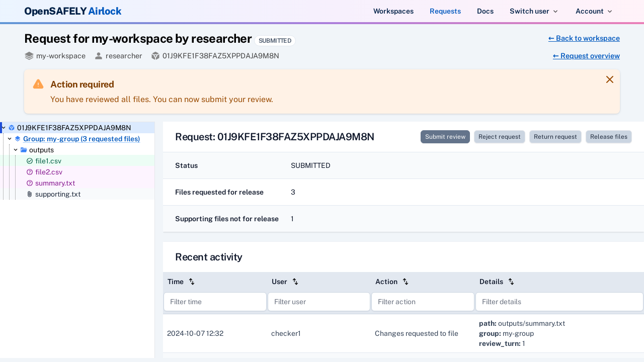Open the Switch user dropdown
The width and height of the screenshot is (644, 362).
[x=533, y=11]
